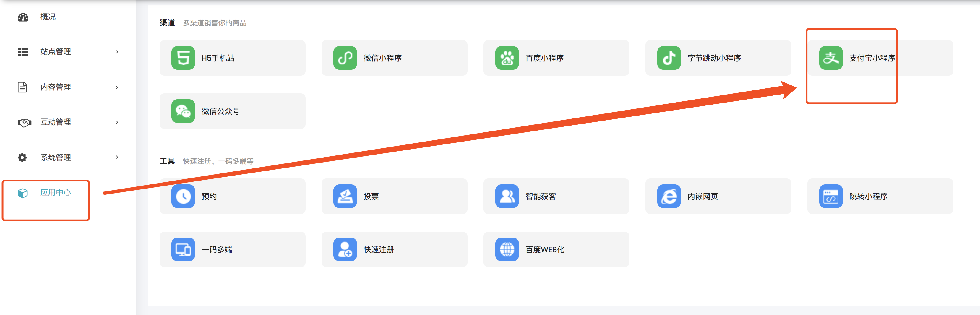The width and height of the screenshot is (980, 315).
Task: Click the 渠道 section heading
Action: [x=167, y=23]
